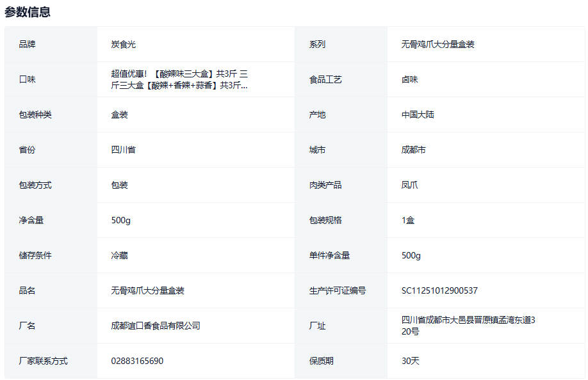Select the 肉类产品 value 凤爪
The image size is (588, 380).
[410, 185]
